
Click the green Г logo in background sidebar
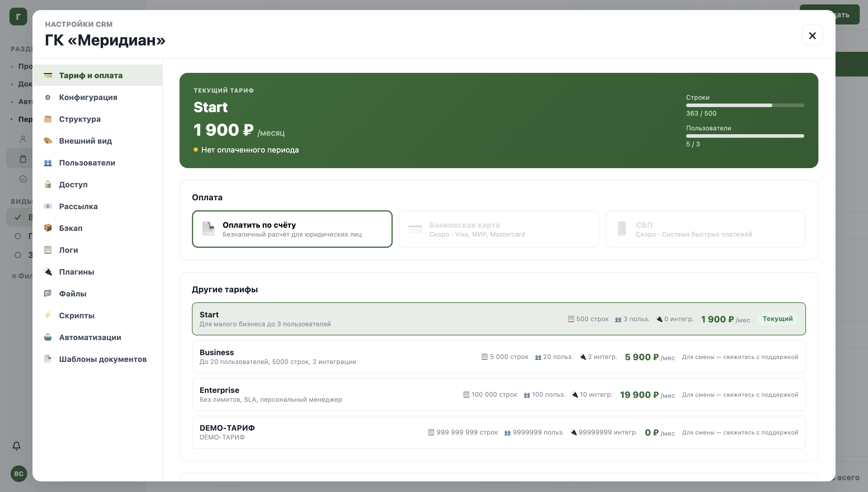click(x=18, y=17)
